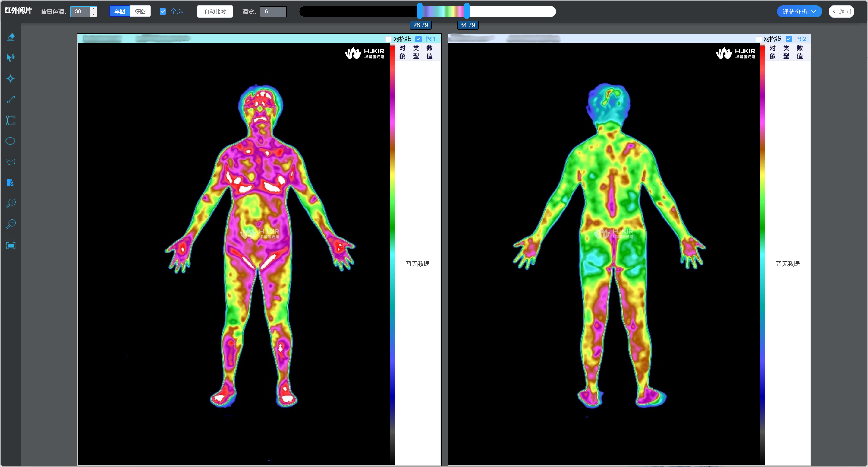Select the rectangle region tool
This screenshot has height=467, width=868.
(11, 120)
